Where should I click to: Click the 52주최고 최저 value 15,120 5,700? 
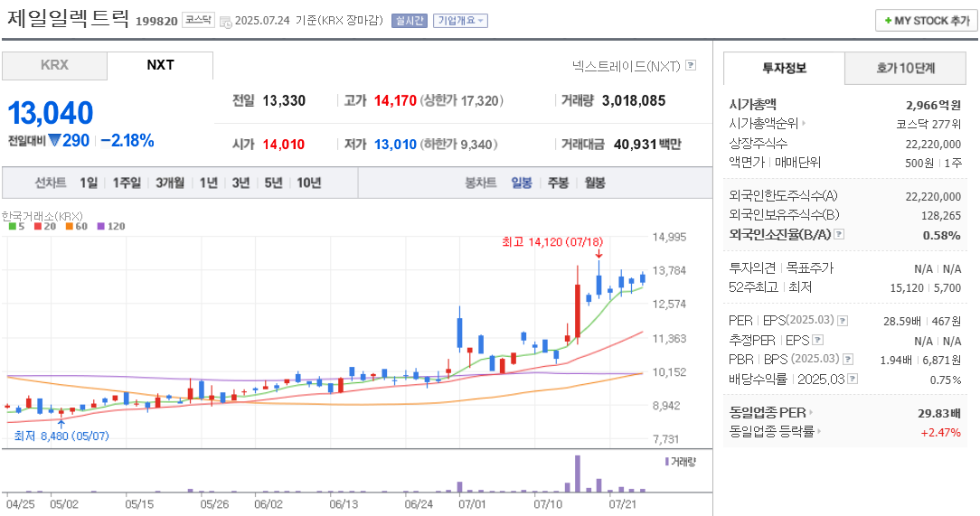coord(926,288)
